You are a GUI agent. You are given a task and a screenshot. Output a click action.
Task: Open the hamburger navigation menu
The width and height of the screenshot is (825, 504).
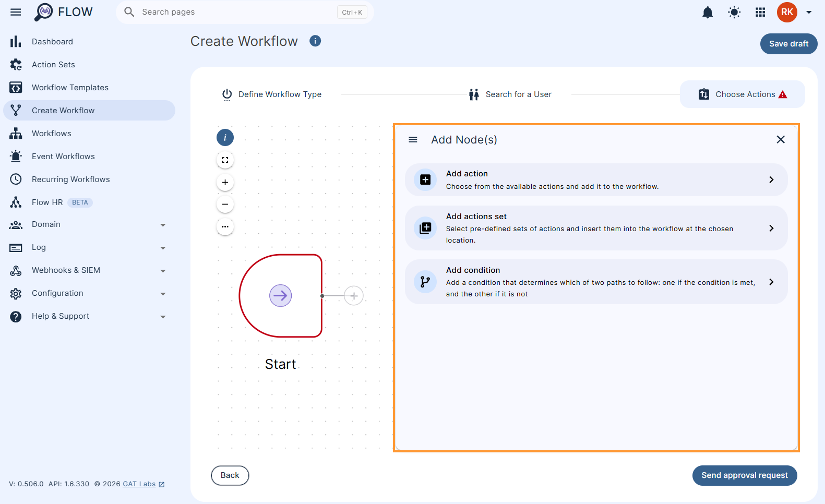pos(16,12)
